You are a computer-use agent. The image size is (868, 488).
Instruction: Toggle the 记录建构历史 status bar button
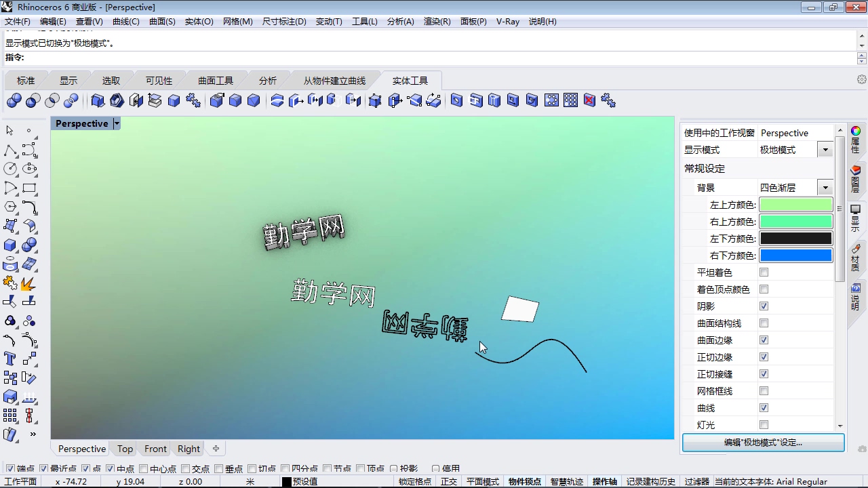click(x=651, y=481)
